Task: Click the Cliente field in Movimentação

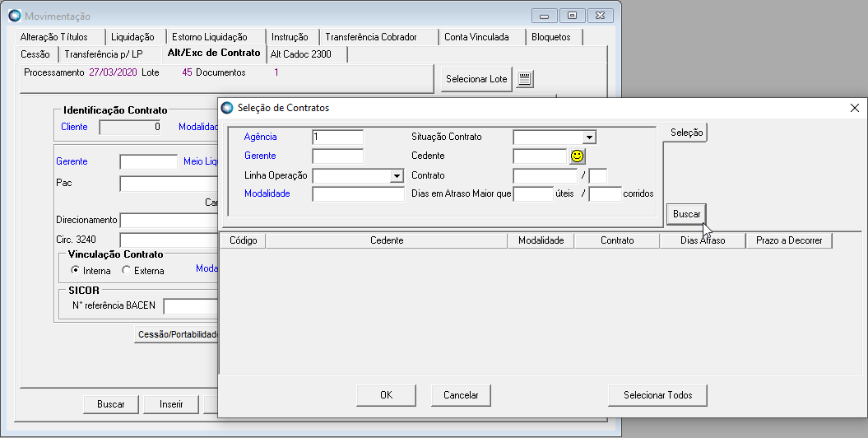Action: (130, 127)
